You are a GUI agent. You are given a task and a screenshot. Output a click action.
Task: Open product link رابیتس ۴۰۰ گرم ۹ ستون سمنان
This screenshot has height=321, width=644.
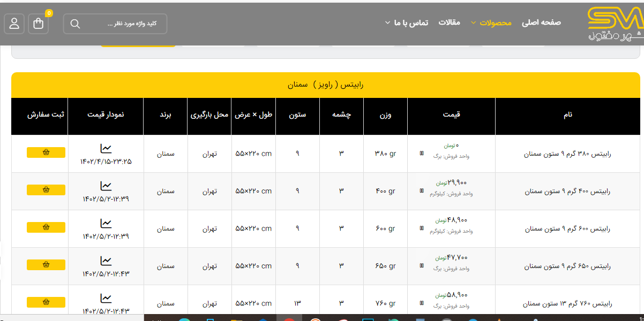coord(567,192)
